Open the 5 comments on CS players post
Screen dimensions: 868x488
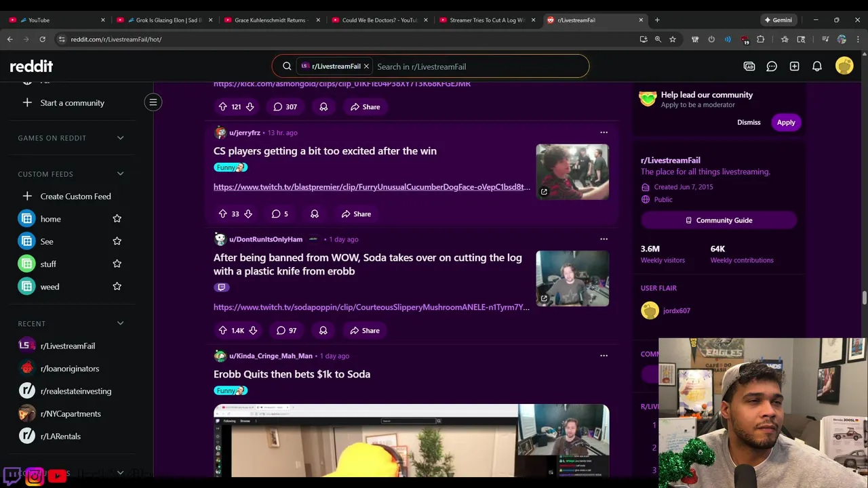click(x=280, y=213)
